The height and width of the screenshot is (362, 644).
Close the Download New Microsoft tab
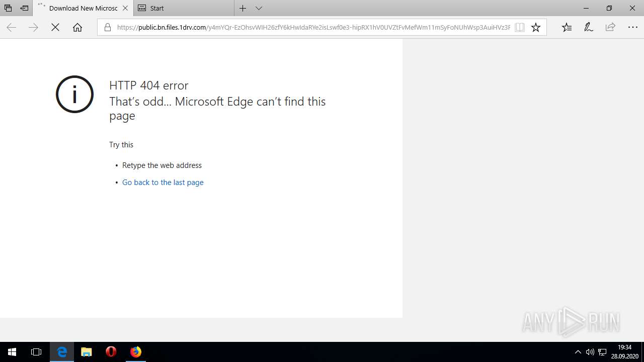point(125,8)
